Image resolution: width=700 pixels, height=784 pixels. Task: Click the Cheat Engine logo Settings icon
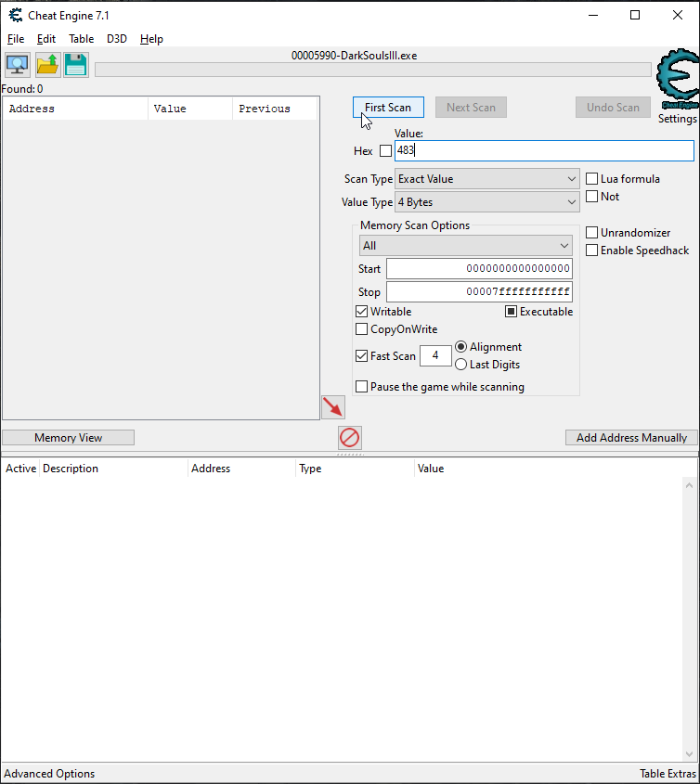(677, 82)
